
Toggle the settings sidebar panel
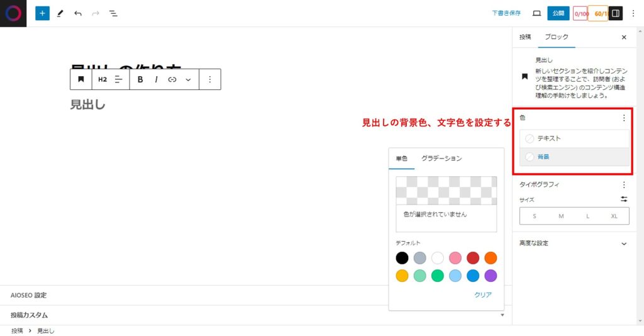coord(616,13)
